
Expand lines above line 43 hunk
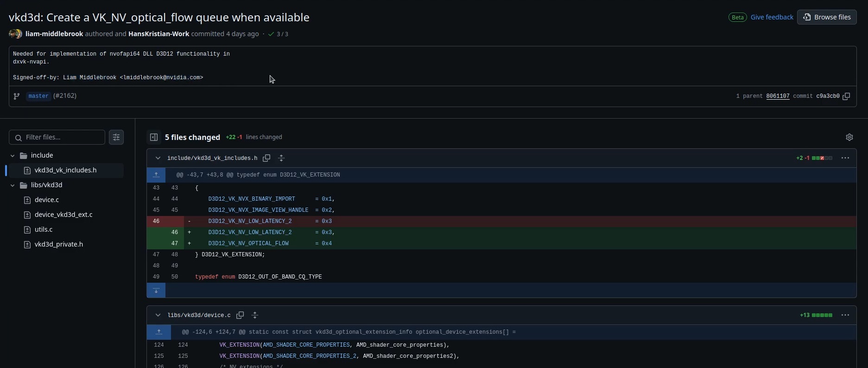156,175
